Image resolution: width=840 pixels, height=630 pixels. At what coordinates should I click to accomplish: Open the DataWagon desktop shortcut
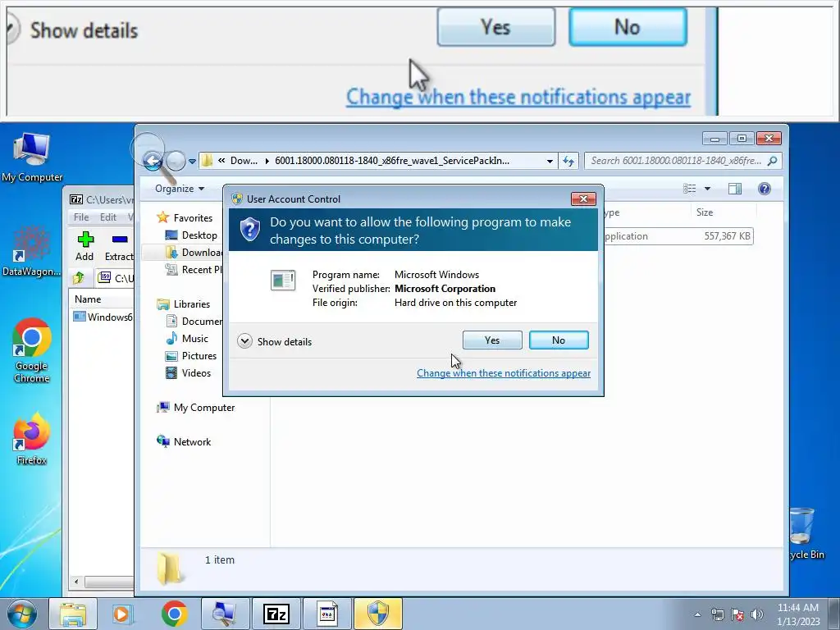32,252
